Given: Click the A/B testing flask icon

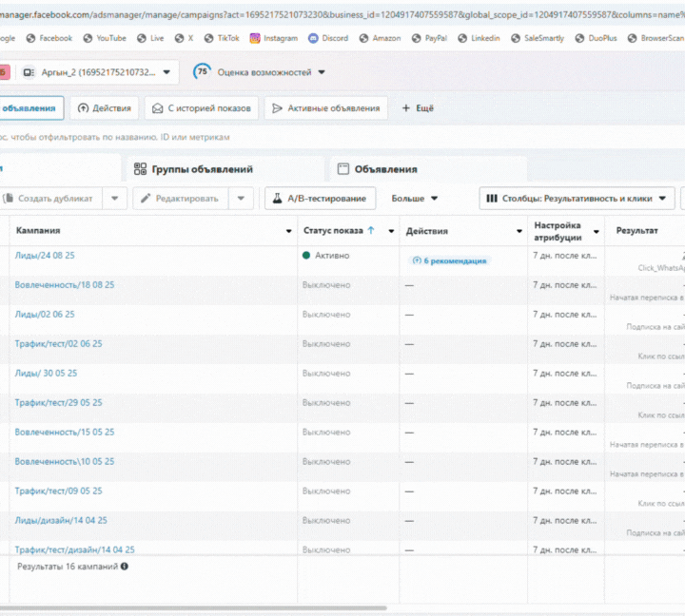Looking at the screenshot, I should [278, 198].
